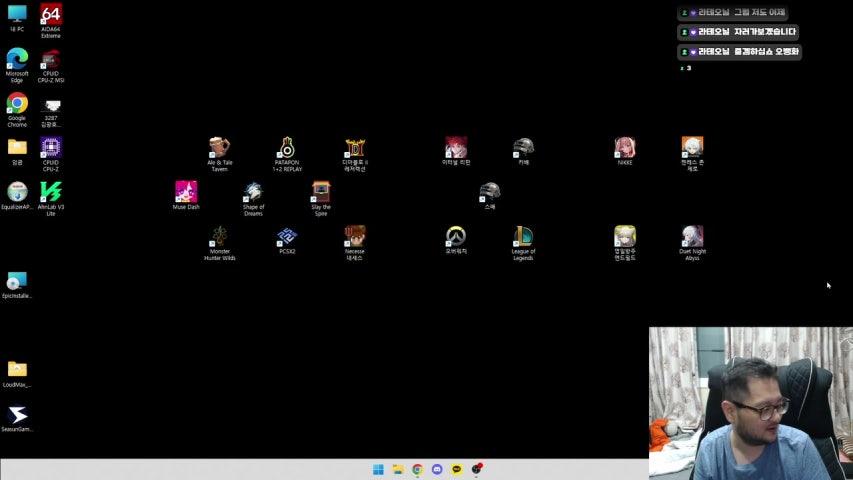Open the Ale & Tale Tavern shortcut
Screen dimensions: 853x480
(219, 148)
